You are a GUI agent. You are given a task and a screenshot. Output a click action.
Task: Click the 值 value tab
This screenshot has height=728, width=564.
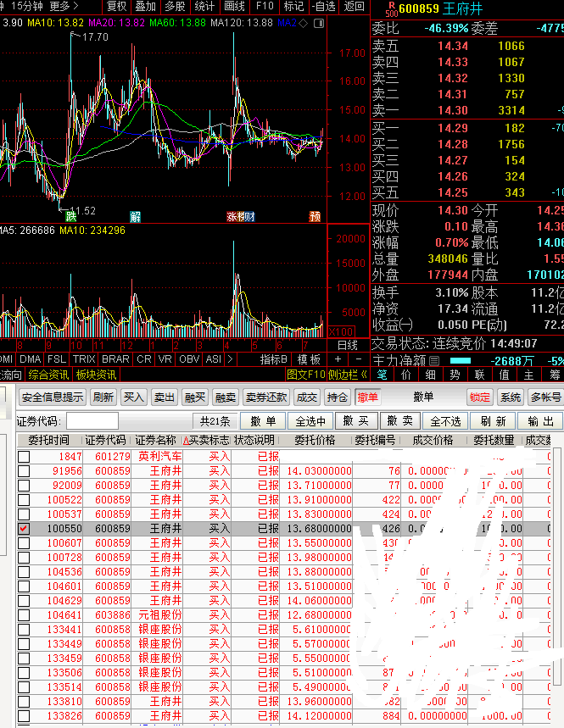(504, 375)
